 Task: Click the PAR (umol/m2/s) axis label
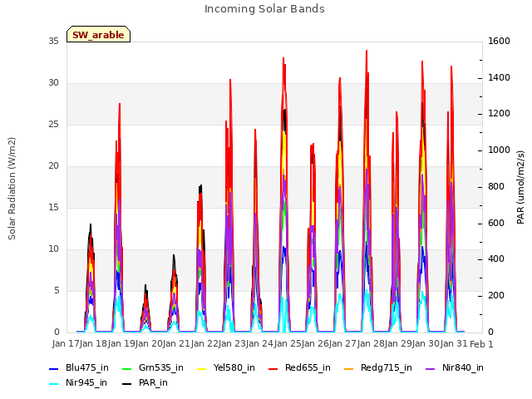520,187
